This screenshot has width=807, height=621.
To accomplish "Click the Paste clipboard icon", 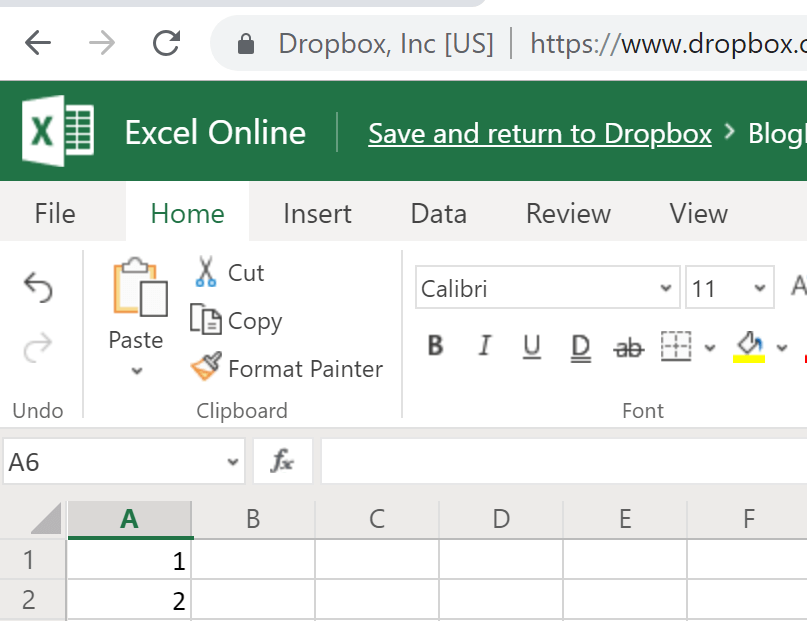I will point(139,289).
